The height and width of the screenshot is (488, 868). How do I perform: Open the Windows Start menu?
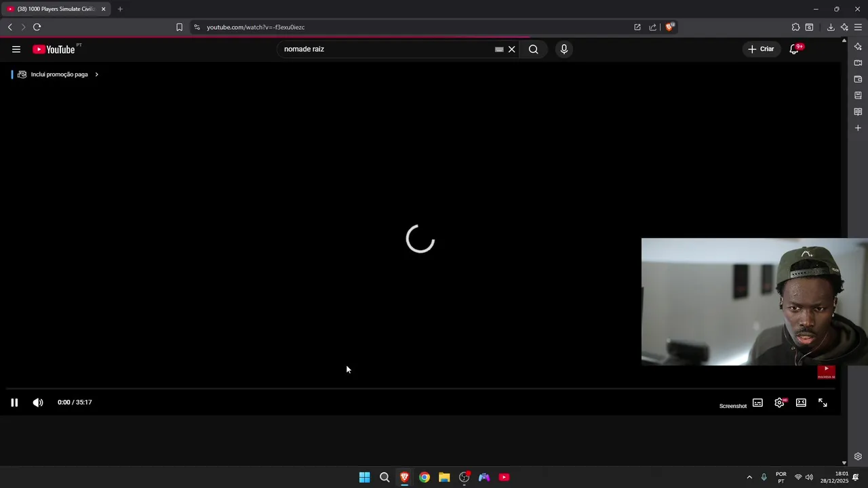pyautogui.click(x=364, y=477)
